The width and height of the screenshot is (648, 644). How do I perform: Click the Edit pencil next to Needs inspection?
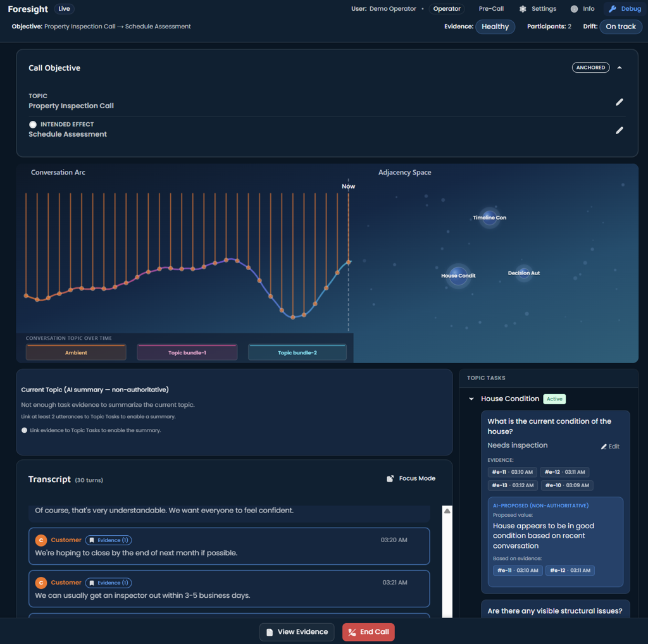click(604, 447)
